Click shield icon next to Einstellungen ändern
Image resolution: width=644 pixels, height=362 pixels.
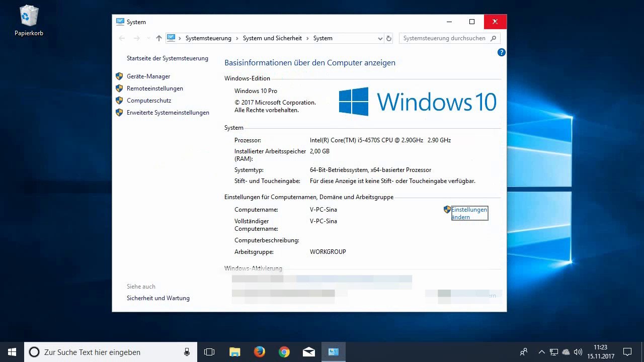coord(447,210)
